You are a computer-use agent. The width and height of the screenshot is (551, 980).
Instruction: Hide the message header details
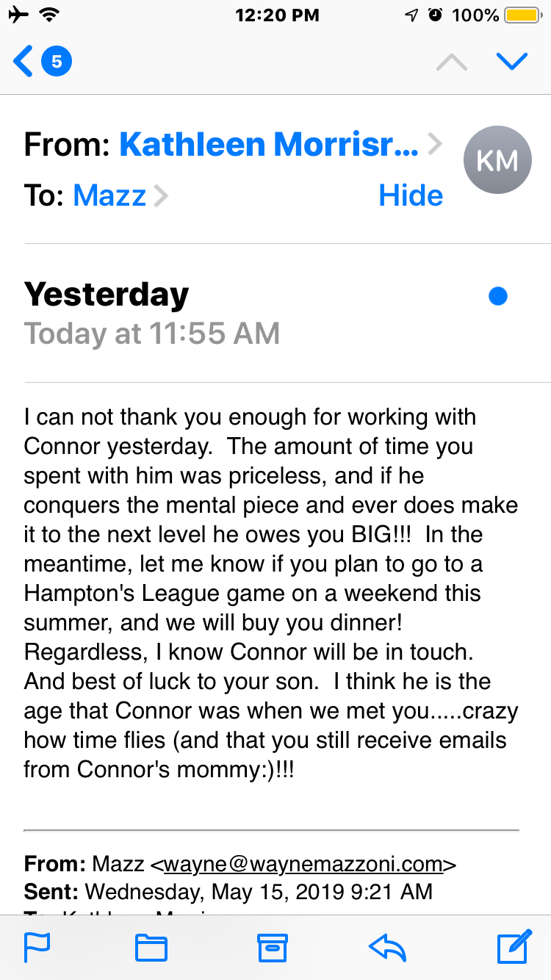click(x=411, y=195)
